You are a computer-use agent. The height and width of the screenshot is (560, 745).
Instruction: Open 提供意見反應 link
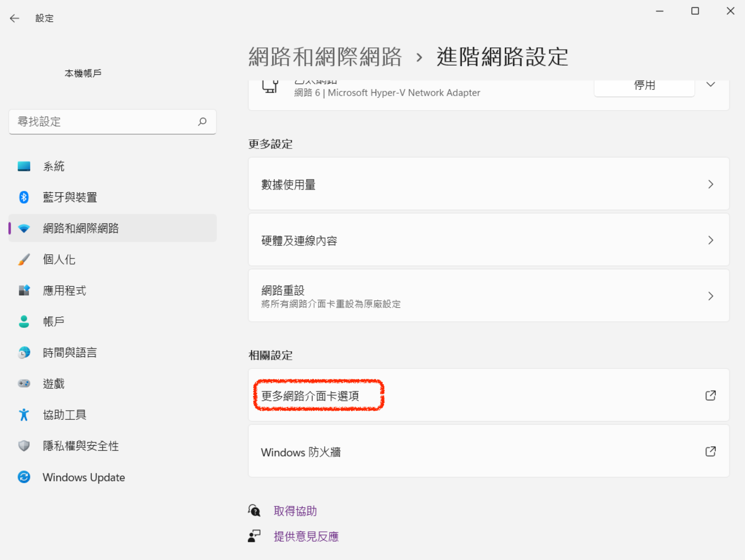pyautogui.click(x=306, y=536)
